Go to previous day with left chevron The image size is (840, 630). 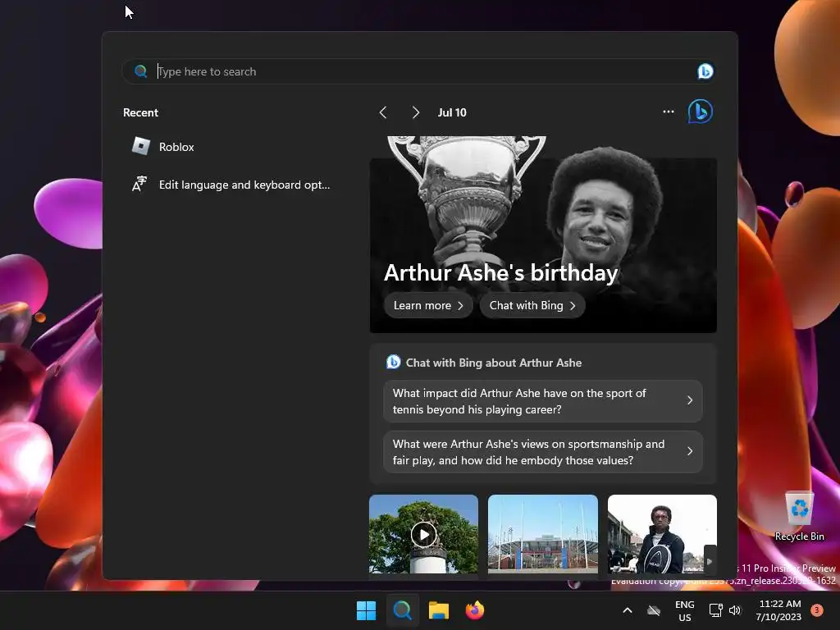point(383,112)
